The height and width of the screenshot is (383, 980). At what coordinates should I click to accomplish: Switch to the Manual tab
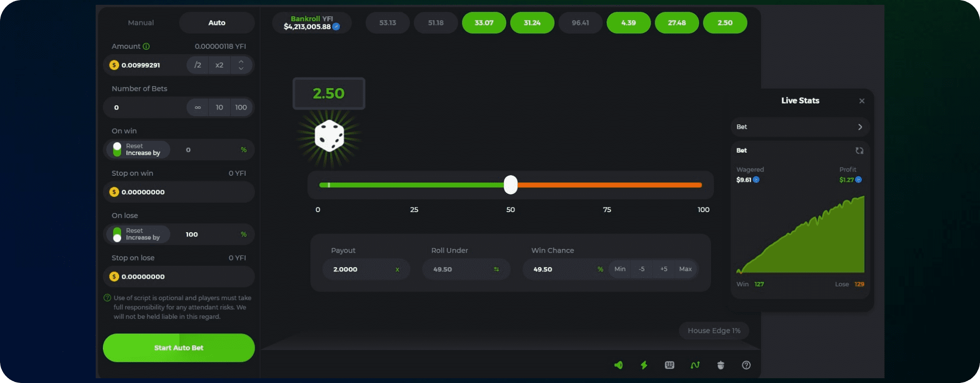coord(141,23)
